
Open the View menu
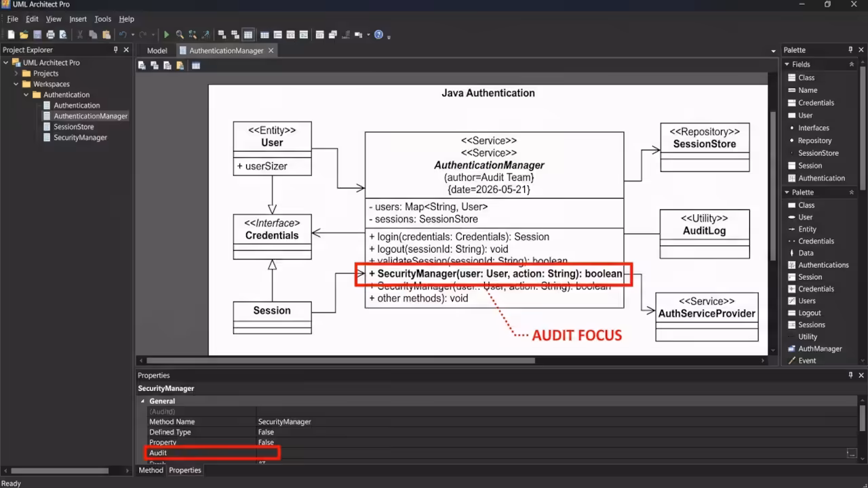point(54,19)
